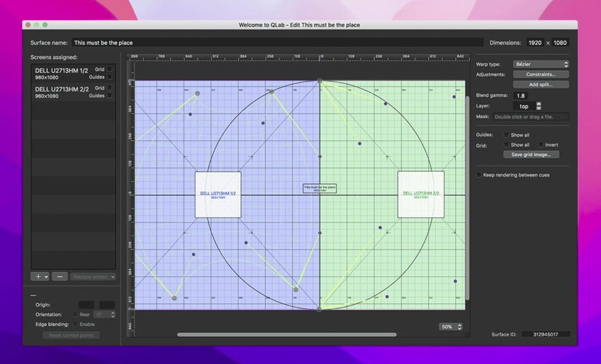Click the canvas vertical scrollbar
This screenshot has height=364, width=601.
click(467, 198)
